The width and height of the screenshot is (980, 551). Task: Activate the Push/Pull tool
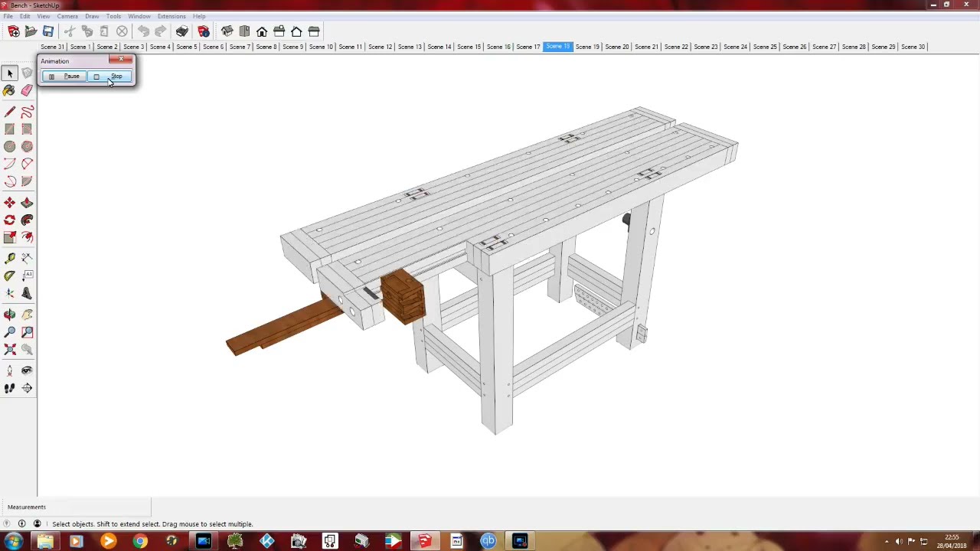27,203
